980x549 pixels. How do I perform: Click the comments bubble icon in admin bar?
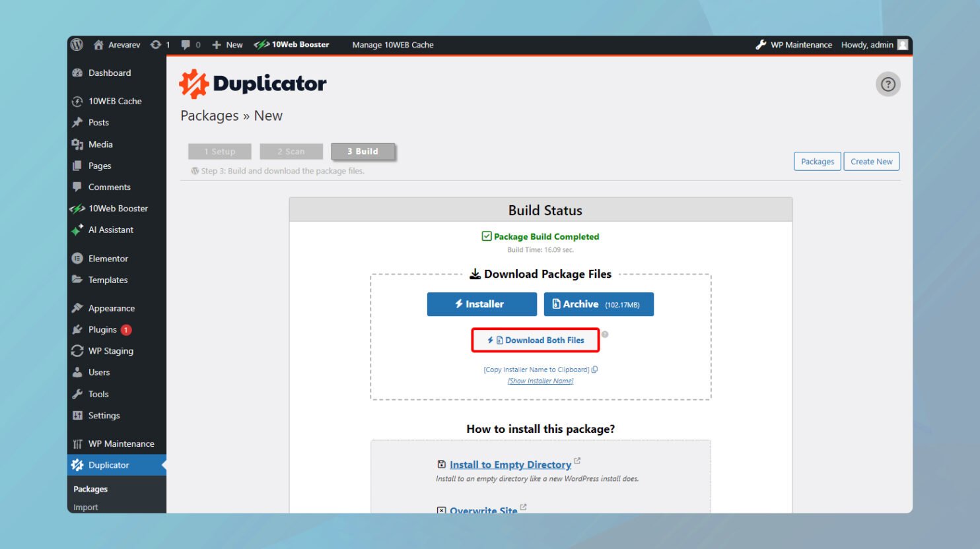click(x=186, y=45)
